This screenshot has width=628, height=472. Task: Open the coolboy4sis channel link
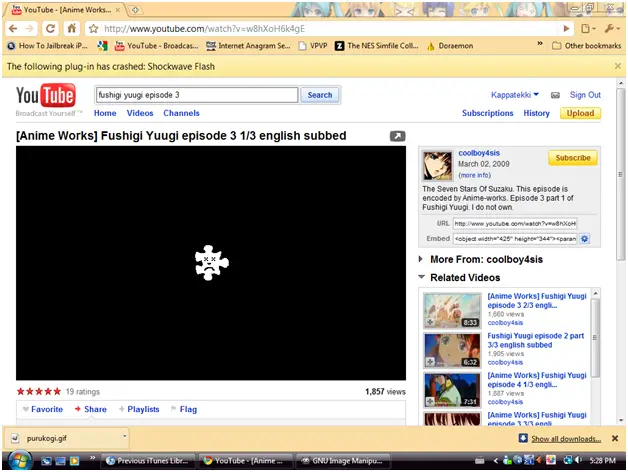(x=479, y=153)
